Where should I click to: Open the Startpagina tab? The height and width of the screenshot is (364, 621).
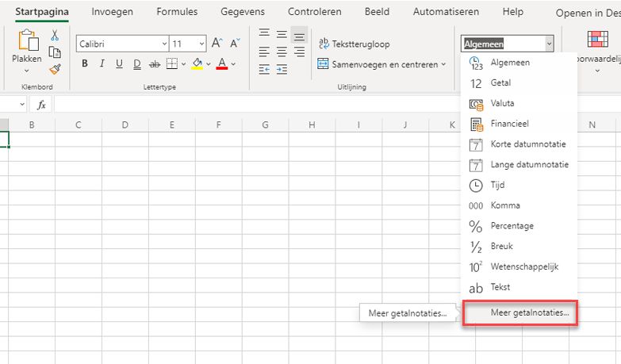(x=41, y=12)
